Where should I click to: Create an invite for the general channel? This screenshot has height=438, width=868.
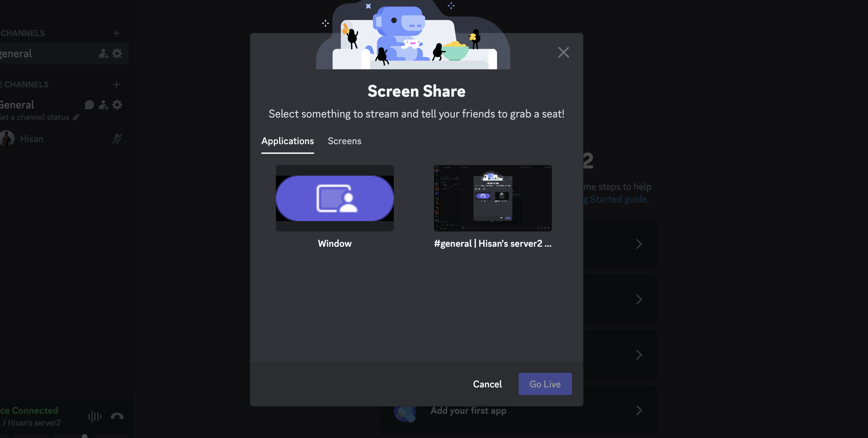click(103, 53)
